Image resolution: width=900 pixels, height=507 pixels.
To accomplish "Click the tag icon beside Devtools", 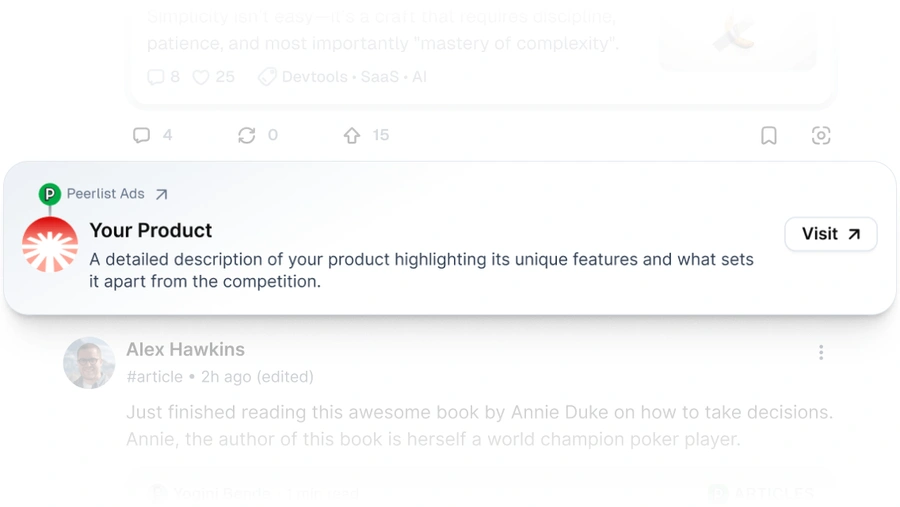I will click(266, 77).
